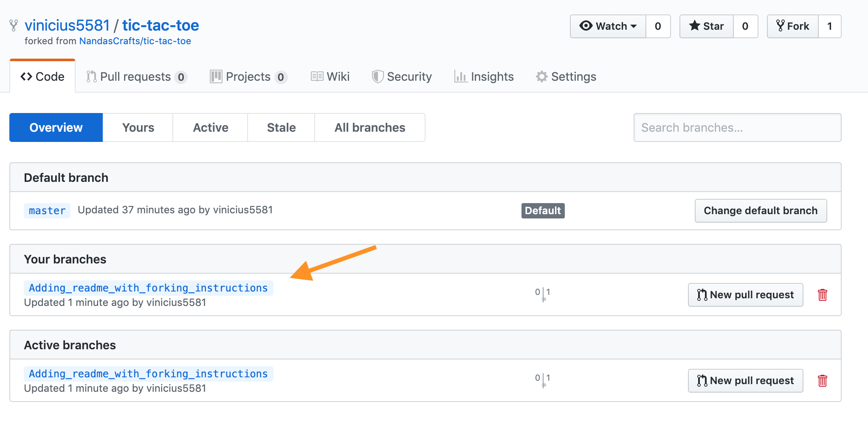
Task: Open the Pull requests tab
Action: pyautogui.click(x=137, y=76)
